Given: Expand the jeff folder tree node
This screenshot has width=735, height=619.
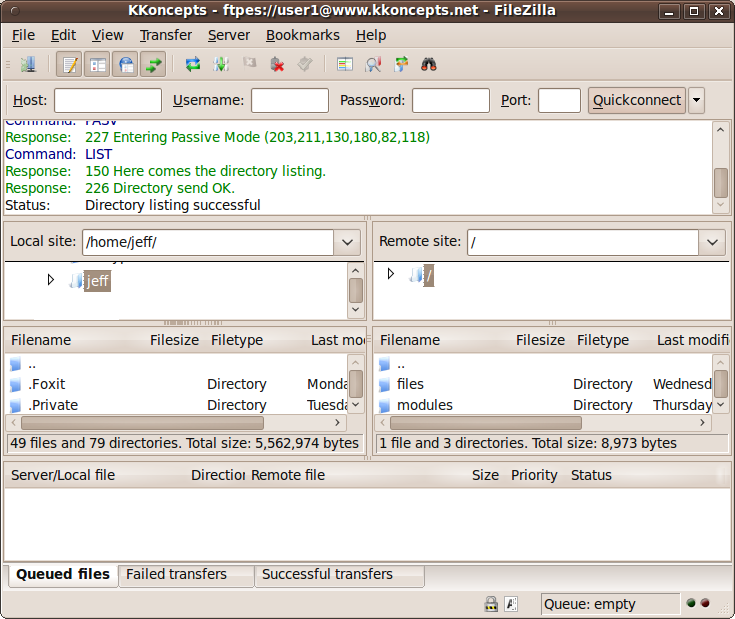Looking at the screenshot, I should (x=51, y=280).
